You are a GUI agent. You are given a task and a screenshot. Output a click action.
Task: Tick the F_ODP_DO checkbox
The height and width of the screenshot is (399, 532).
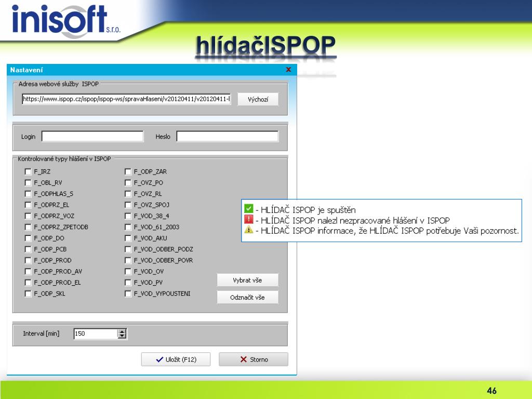28,238
